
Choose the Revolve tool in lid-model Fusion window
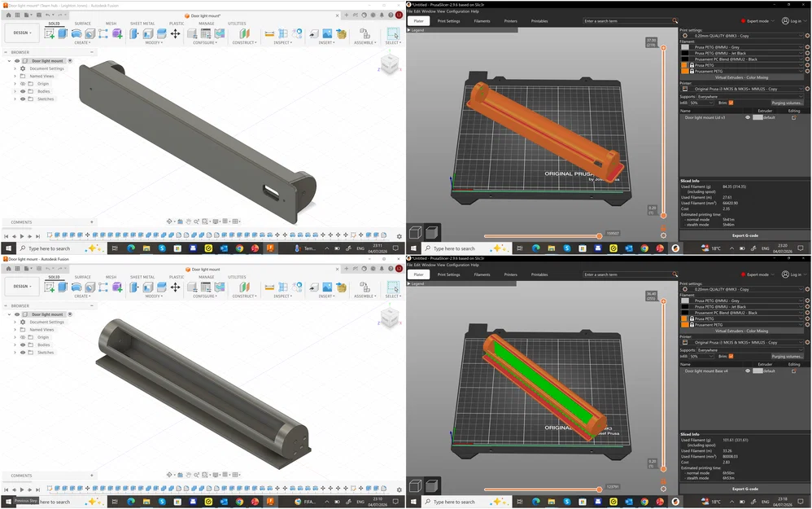76,33
